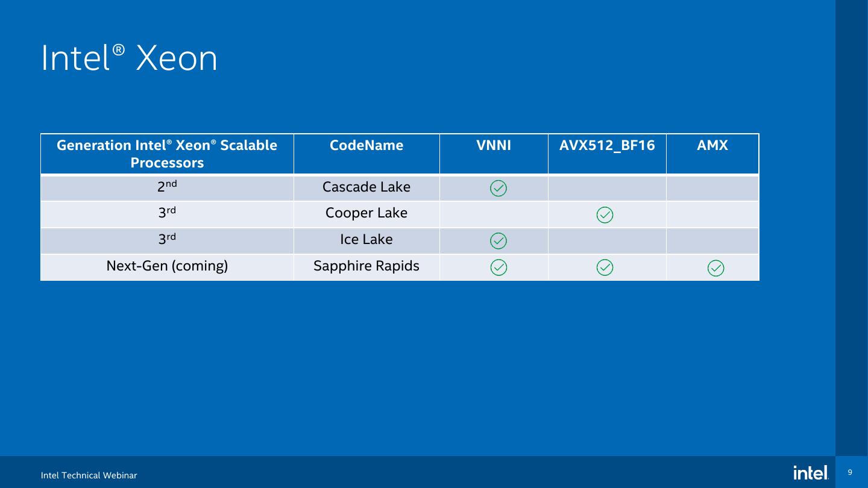This screenshot has height=488, width=868.
Task: Click the Intel Technical Webinar footer text
Action: [89, 475]
